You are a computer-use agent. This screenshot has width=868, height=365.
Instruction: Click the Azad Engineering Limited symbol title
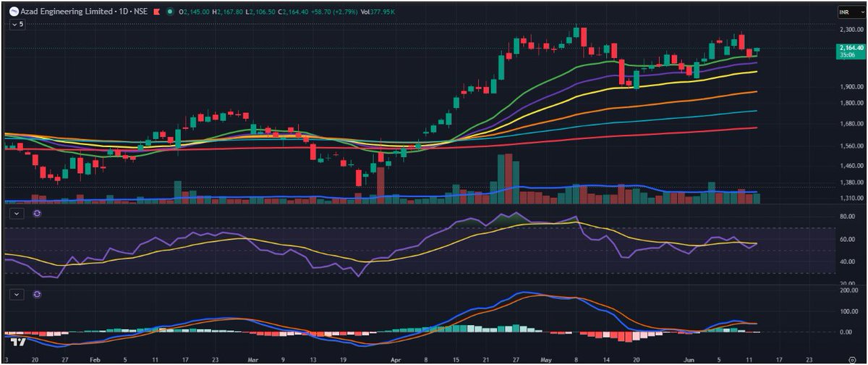[67, 12]
